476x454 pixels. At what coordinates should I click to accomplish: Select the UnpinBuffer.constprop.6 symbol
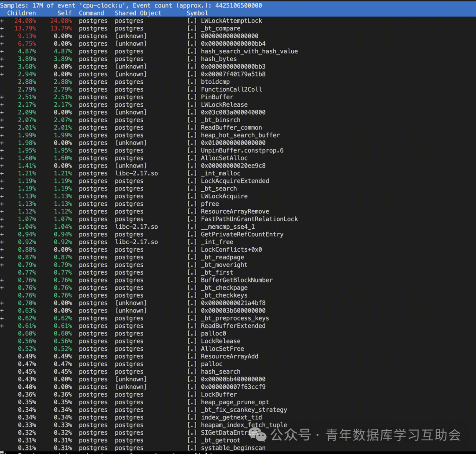click(x=242, y=151)
